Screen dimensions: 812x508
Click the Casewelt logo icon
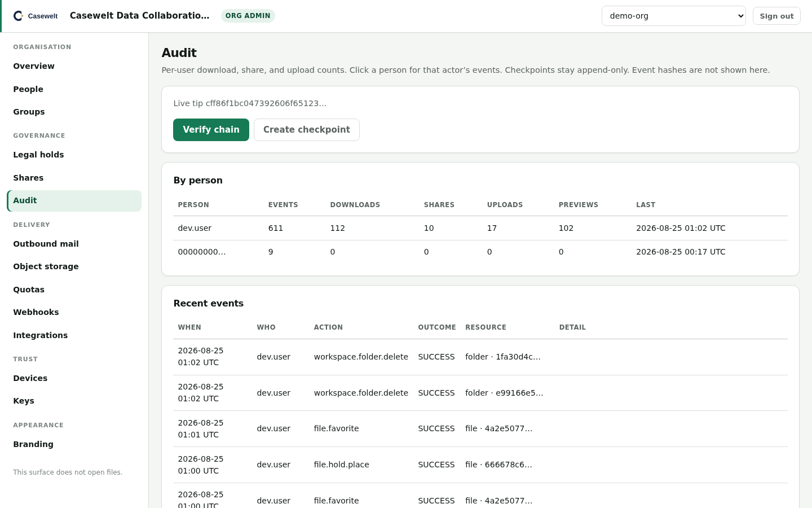pos(19,16)
